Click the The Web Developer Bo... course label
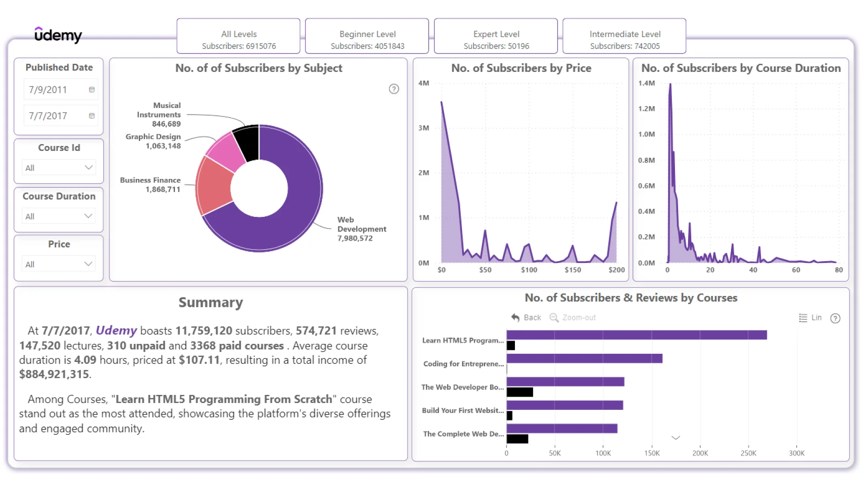The image size is (868, 488). click(x=462, y=387)
